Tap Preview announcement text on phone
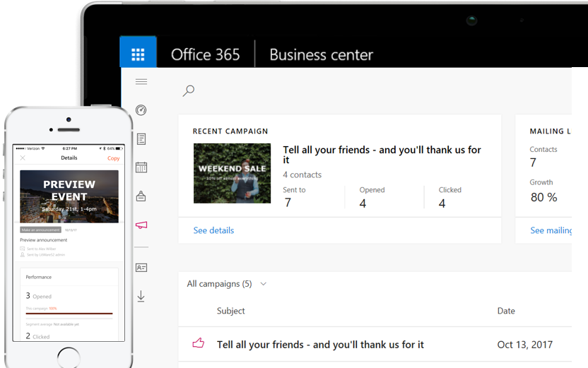Viewport: 588px width, 368px height. tap(44, 240)
